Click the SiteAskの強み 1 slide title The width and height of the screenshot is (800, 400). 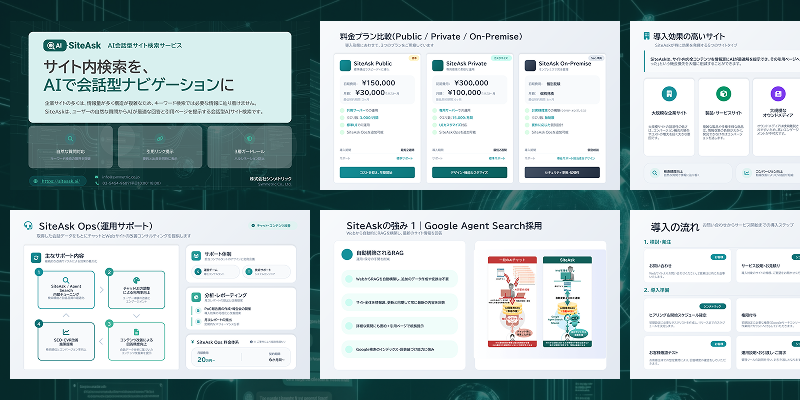[x=444, y=226]
